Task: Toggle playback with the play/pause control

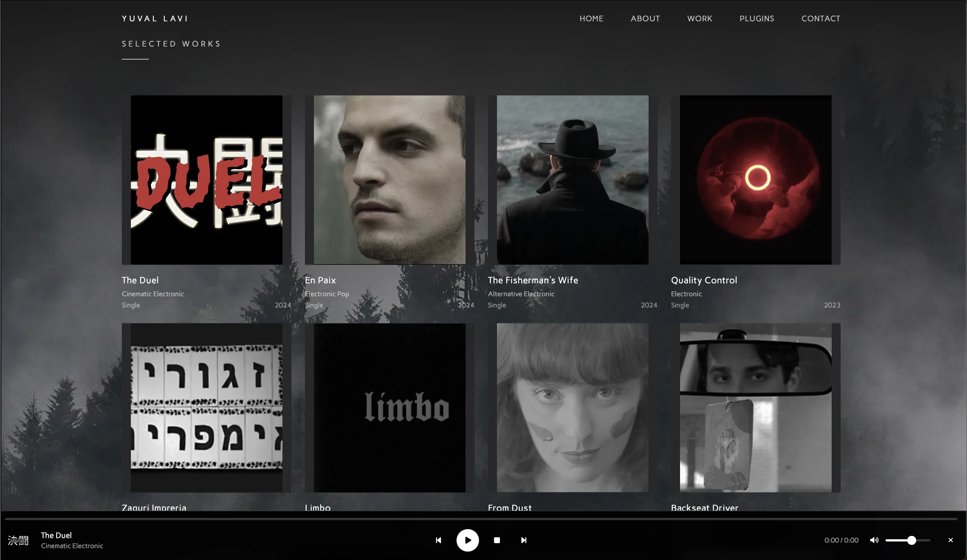Action: click(467, 540)
